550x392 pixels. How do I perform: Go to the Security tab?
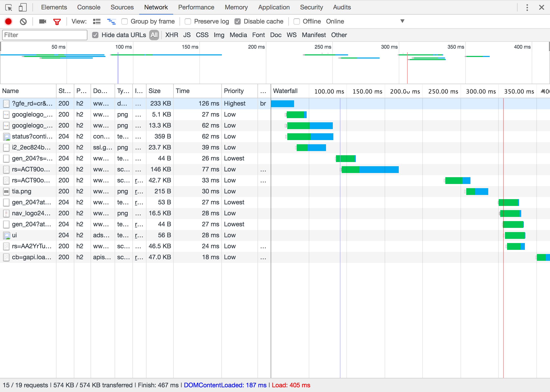click(311, 7)
